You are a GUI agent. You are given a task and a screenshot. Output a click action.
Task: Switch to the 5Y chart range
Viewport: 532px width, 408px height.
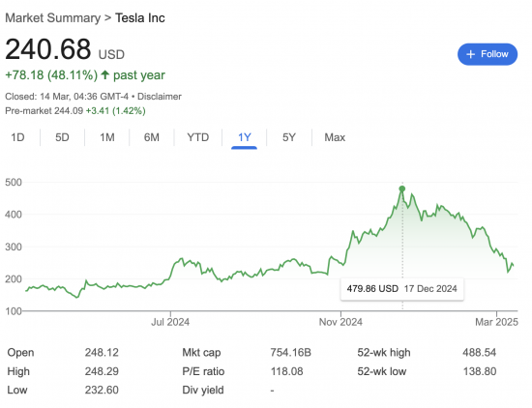(289, 137)
